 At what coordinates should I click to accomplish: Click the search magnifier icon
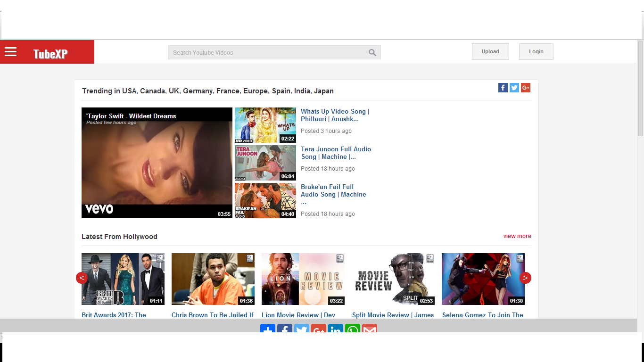pos(372,53)
